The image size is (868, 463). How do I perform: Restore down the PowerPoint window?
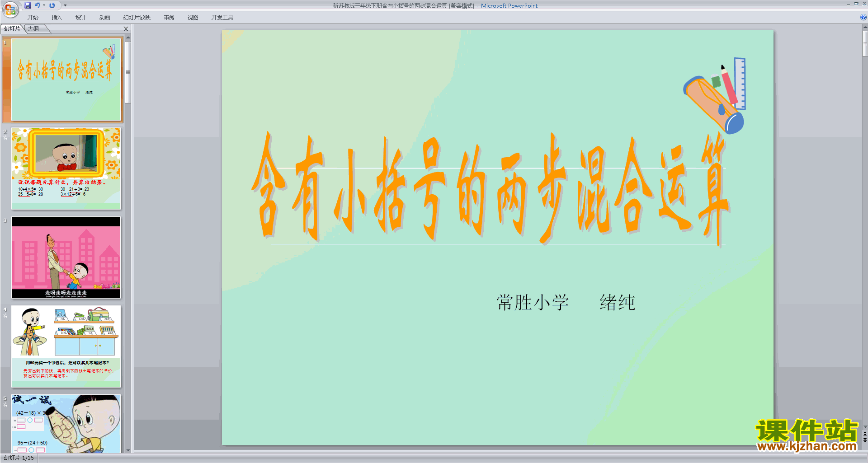[856, 4]
